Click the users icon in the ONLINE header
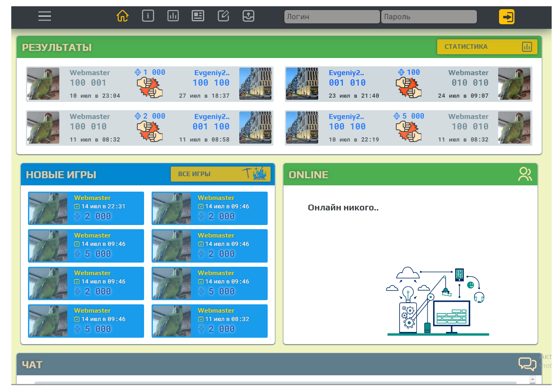Viewport: 560px width, 392px height. [x=525, y=174]
